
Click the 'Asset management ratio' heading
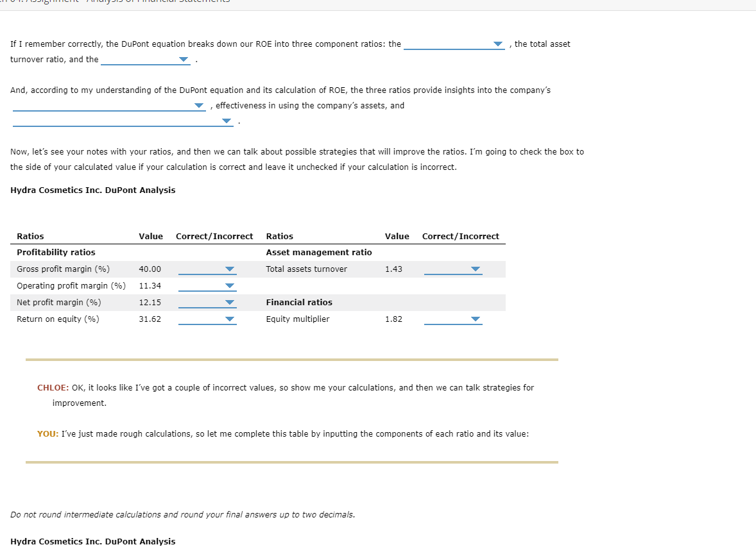coord(319,253)
